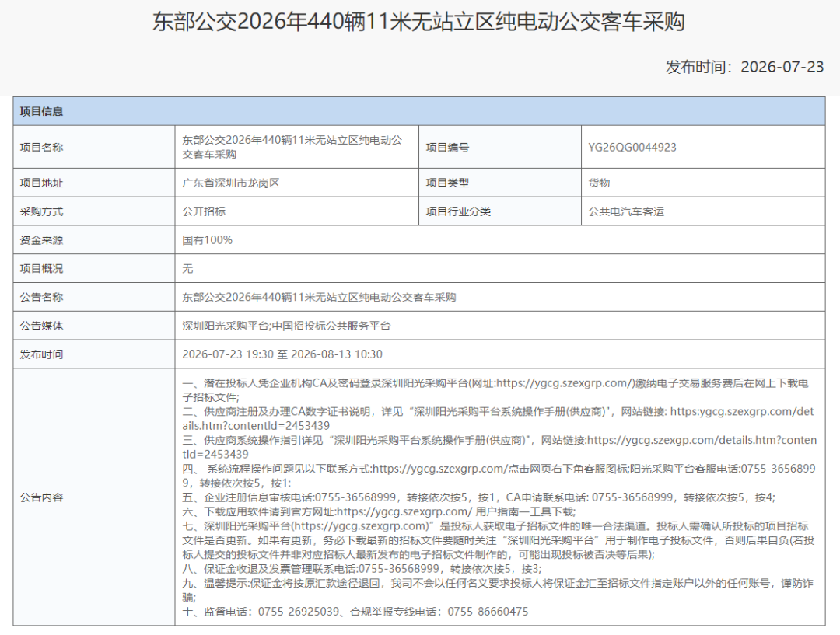The height and width of the screenshot is (635, 840).
Task: Click the project address 广东省深圳市龙岗区
Action: [231, 183]
